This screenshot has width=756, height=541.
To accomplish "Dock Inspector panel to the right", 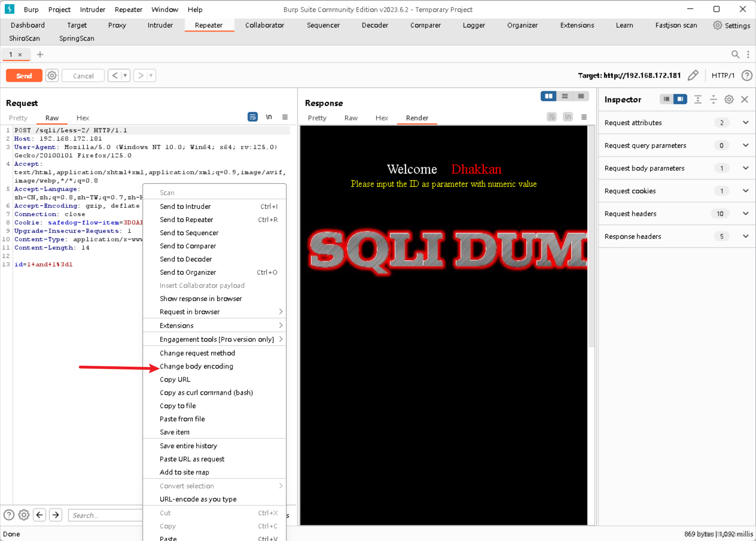I will [x=680, y=99].
